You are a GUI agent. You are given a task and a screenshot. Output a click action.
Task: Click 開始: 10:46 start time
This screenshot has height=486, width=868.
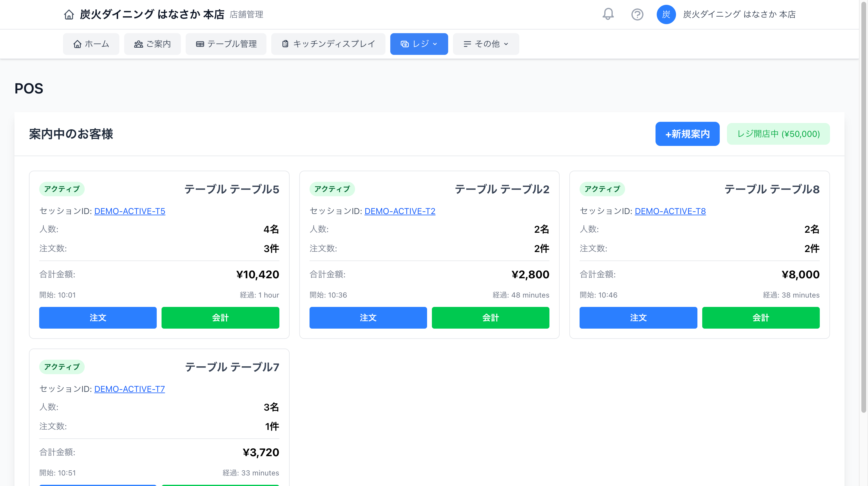pyautogui.click(x=599, y=295)
